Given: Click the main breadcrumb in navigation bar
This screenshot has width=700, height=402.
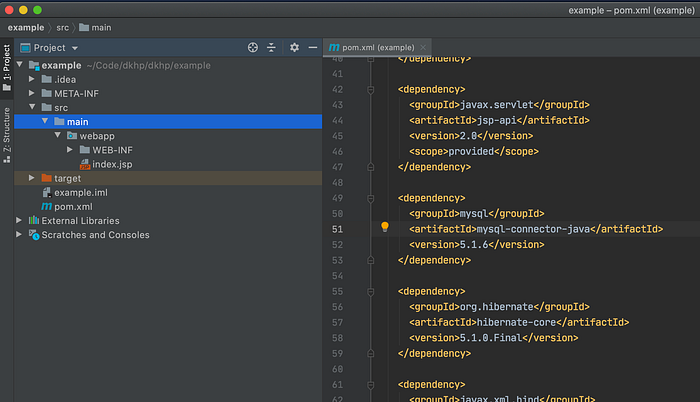Looking at the screenshot, I should [96, 28].
